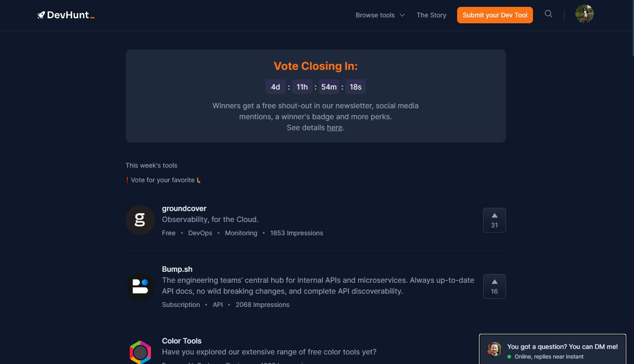Open the chevron next to Browse tools
The width and height of the screenshot is (634, 364).
pyautogui.click(x=402, y=15)
